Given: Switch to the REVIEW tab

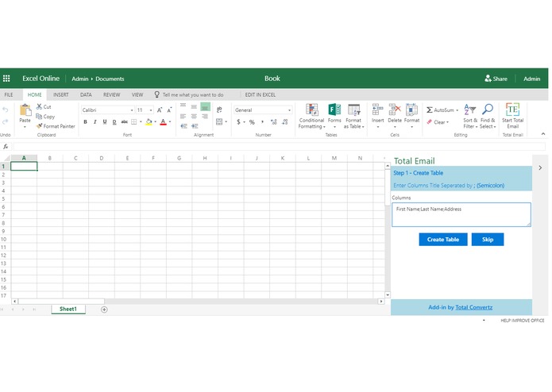Looking at the screenshot, I should click(x=112, y=94).
